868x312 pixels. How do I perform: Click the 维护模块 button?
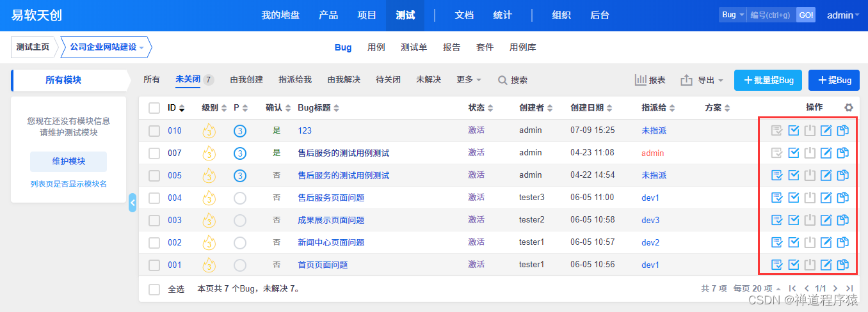(68, 161)
